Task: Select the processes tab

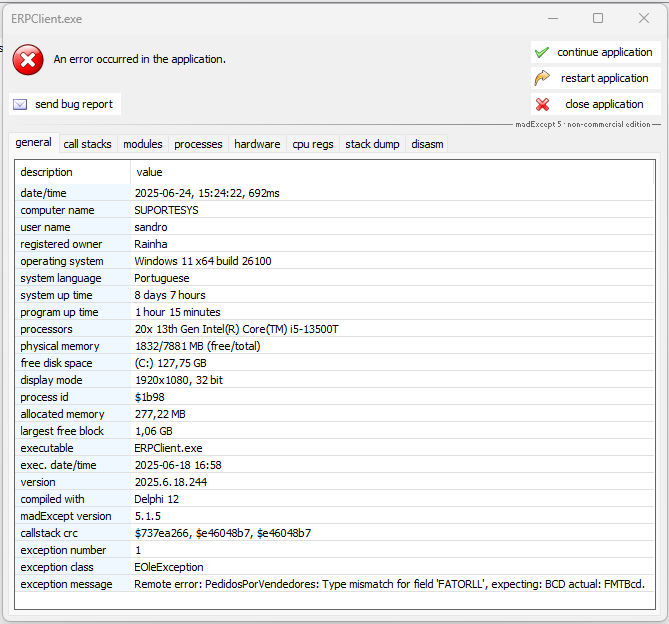Action: click(x=198, y=144)
